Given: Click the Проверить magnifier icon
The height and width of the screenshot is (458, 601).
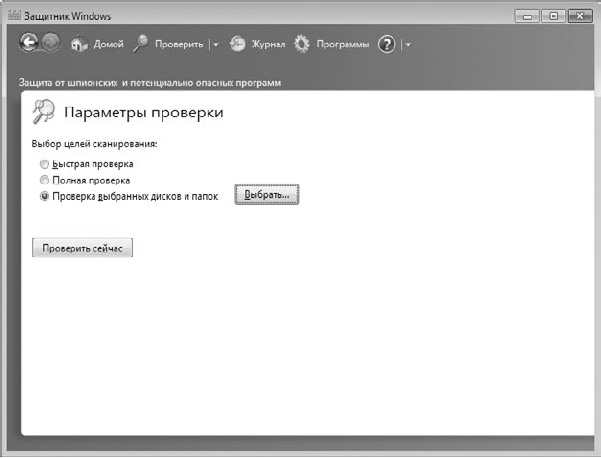Looking at the screenshot, I should click(141, 44).
